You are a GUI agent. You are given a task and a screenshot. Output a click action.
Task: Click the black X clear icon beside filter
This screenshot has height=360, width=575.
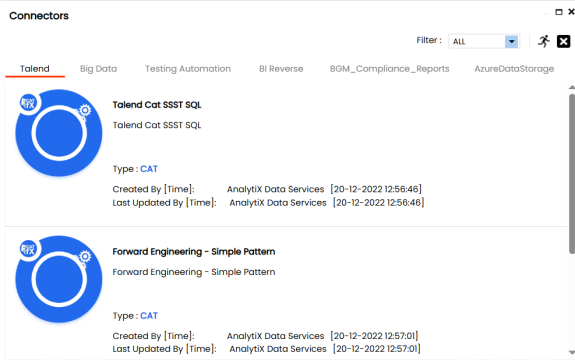click(563, 41)
